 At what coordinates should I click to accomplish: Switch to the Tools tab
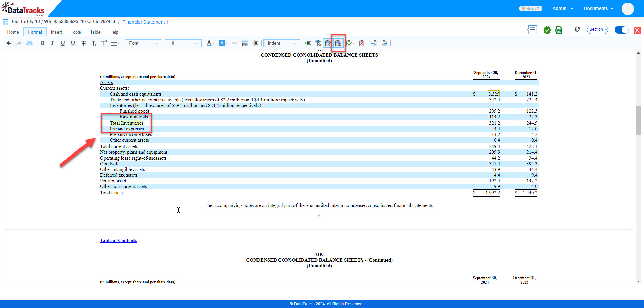coord(76,32)
